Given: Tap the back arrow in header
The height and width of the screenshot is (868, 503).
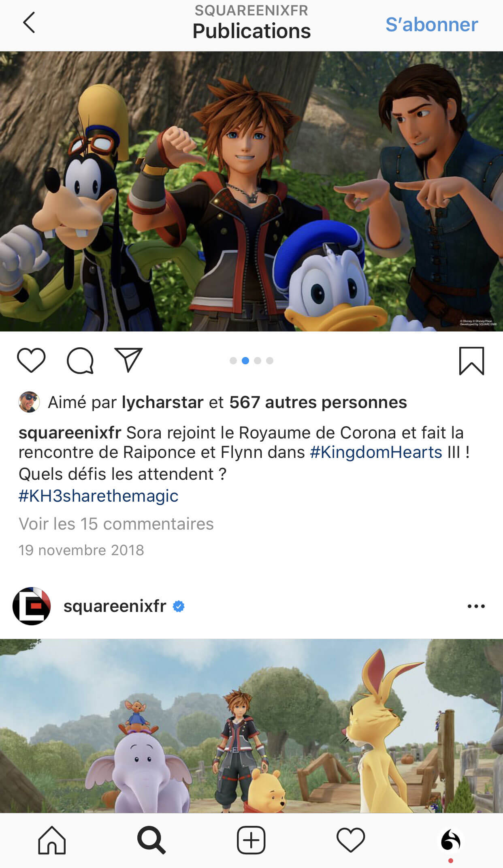Looking at the screenshot, I should click(29, 22).
